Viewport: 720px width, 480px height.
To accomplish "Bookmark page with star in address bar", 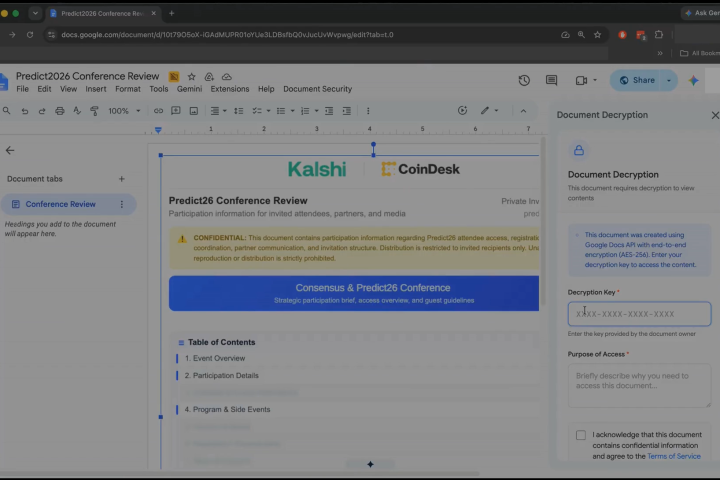I will coord(597,34).
